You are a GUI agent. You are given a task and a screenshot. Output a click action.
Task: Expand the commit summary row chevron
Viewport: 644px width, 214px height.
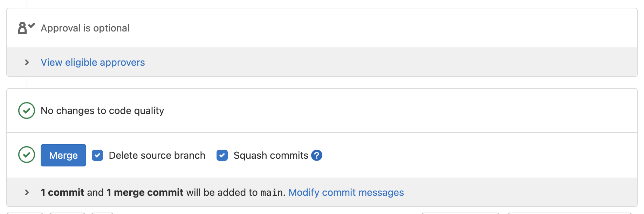(27, 192)
